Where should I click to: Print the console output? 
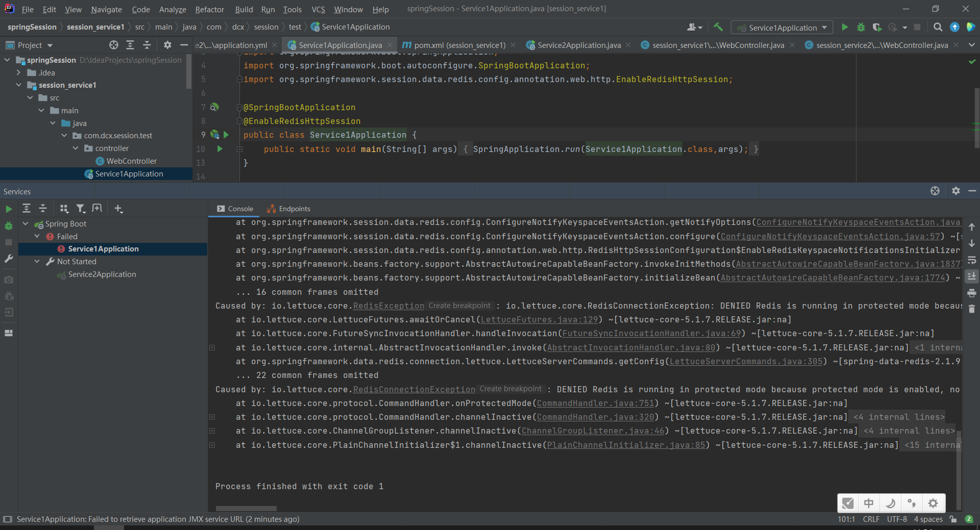[x=972, y=293]
